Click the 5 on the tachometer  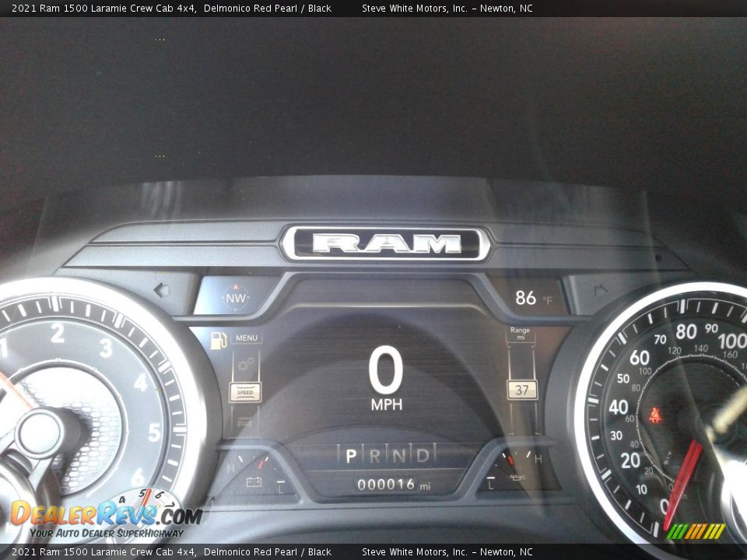click(x=154, y=432)
